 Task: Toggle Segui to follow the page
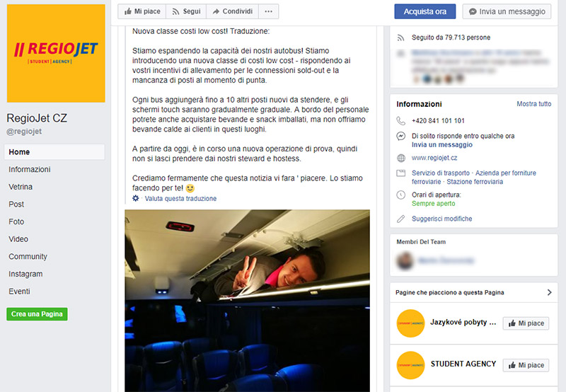(x=186, y=11)
